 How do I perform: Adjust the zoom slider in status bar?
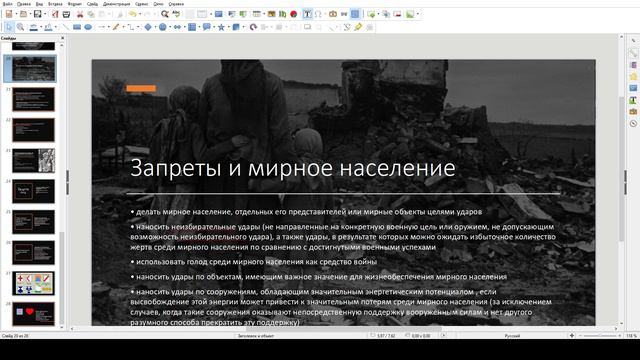(x=599, y=336)
